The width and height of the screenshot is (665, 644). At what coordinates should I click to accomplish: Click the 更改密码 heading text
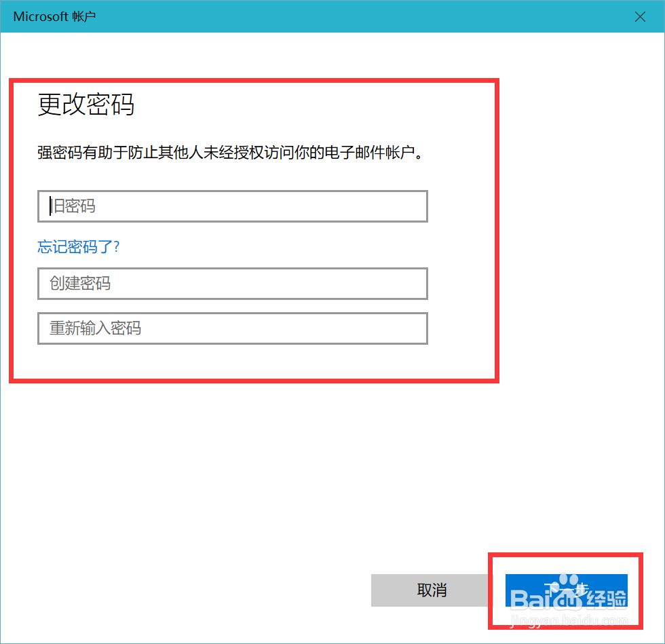click(x=86, y=105)
